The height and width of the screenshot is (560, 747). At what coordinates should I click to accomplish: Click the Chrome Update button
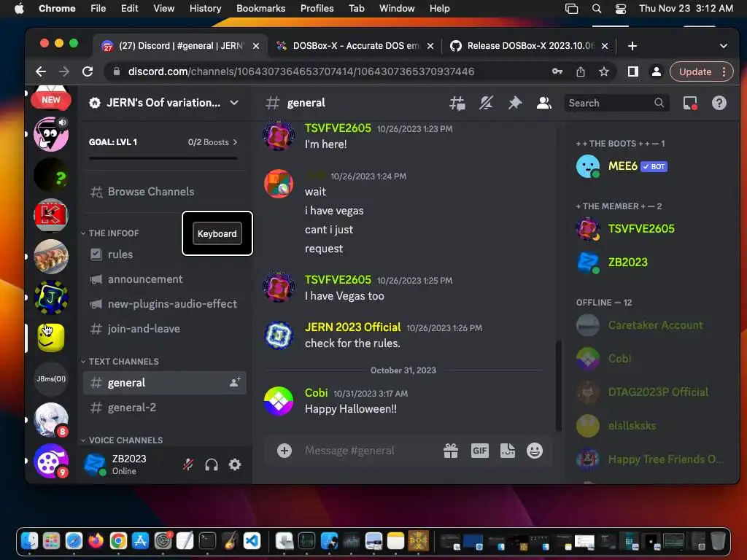tap(701, 71)
